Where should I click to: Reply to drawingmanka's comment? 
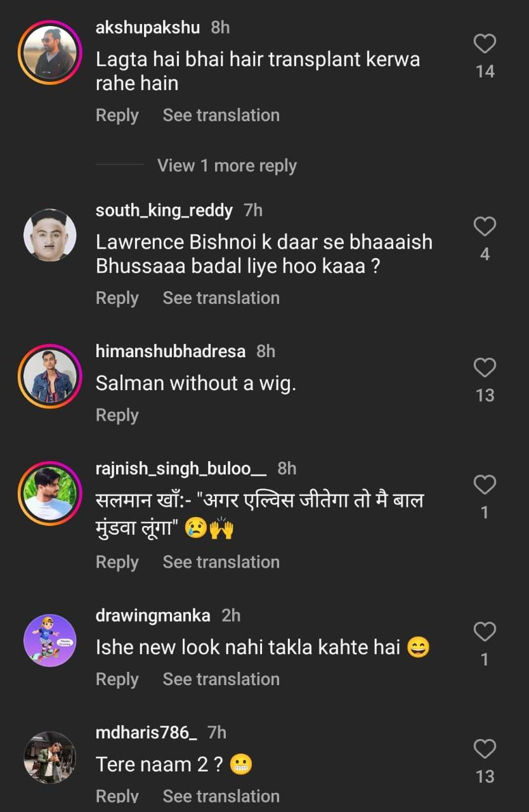point(117,679)
